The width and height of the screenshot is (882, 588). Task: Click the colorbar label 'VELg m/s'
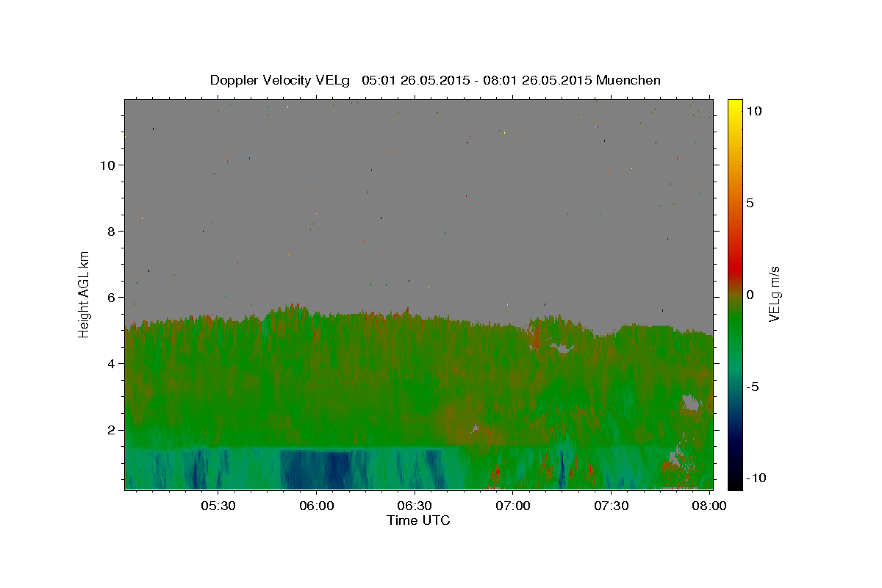click(x=774, y=294)
